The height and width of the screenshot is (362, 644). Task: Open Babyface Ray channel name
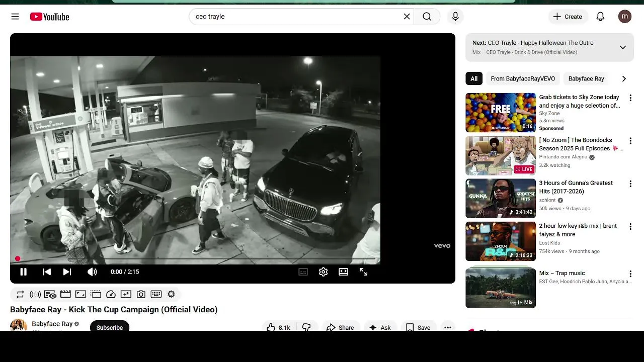pyautogui.click(x=52, y=324)
